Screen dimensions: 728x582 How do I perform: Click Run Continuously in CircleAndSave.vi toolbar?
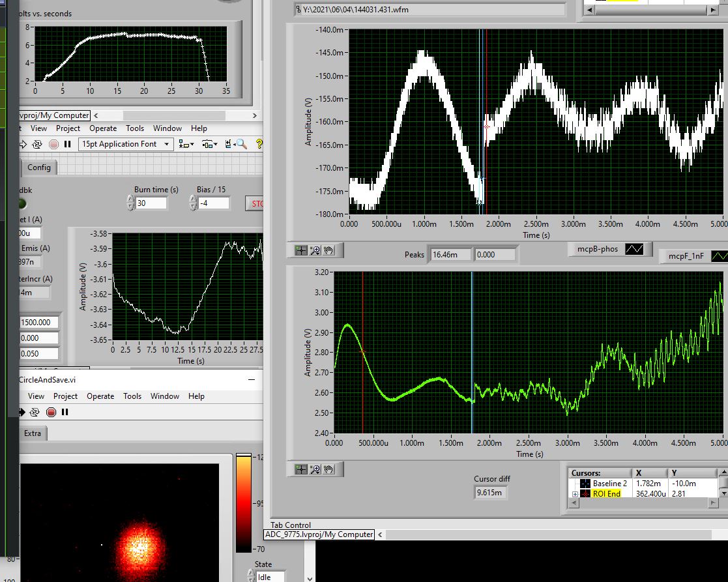pyautogui.click(x=35, y=412)
